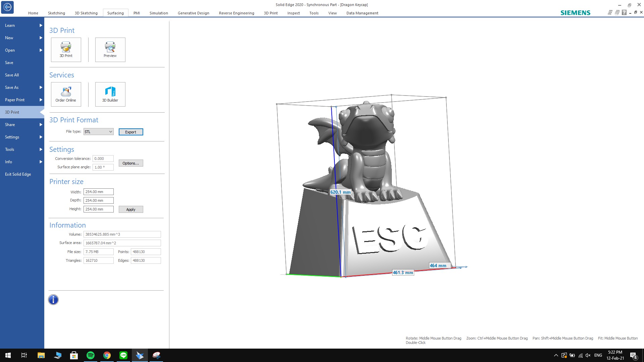Viewport: 644px width, 362px height.
Task: Edit the printer Height field
Action: pos(99,209)
